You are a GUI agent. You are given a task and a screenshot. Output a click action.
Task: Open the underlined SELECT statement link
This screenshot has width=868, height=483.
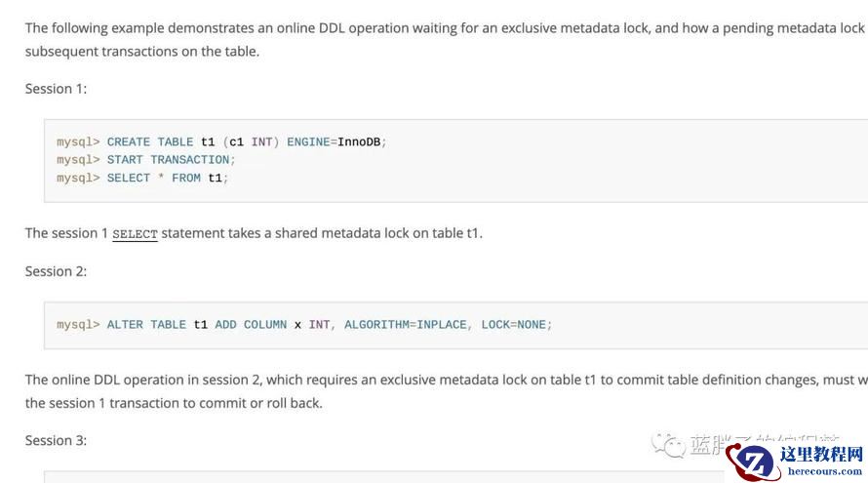click(x=135, y=234)
